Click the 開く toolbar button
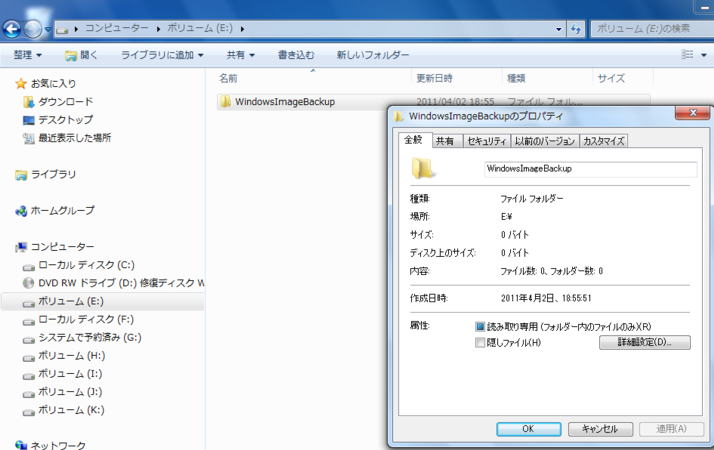 coord(82,55)
